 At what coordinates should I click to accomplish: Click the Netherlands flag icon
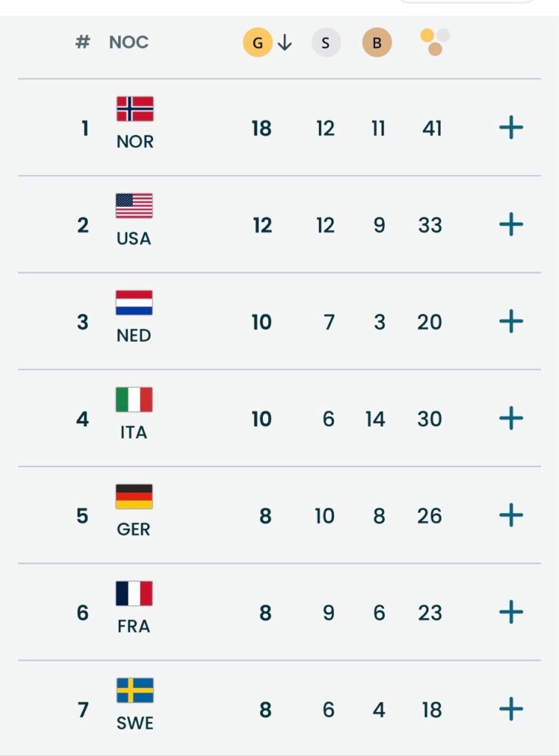point(134,303)
